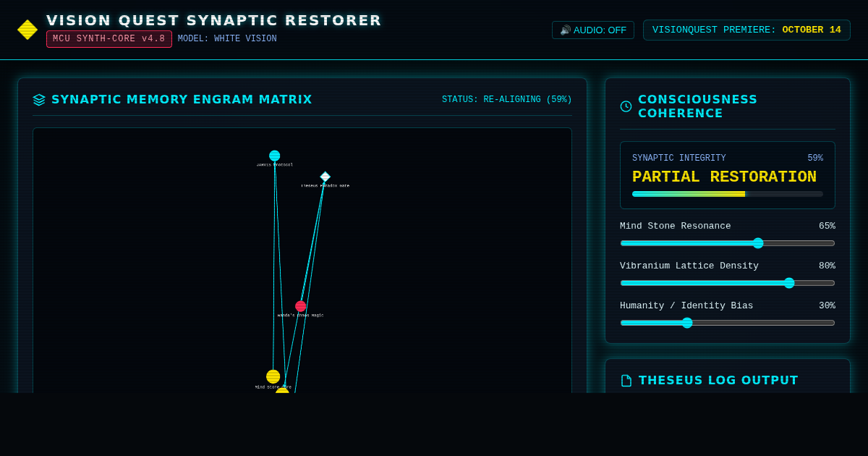Screen dimensions: 868x456
Task: Click the VisionQuest Premiere October 14 badge
Action: pyautogui.click(x=746, y=30)
